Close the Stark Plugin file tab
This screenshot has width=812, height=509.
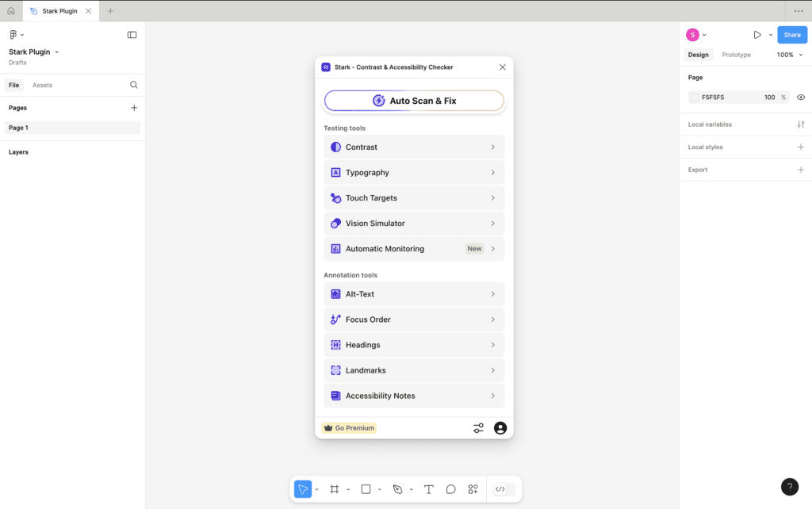click(x=89, y=11)
